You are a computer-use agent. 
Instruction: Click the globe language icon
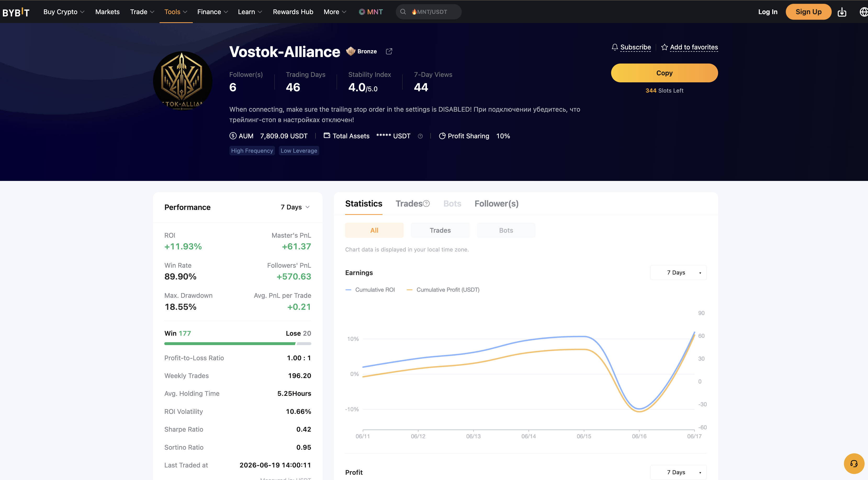tap(864, 12)
